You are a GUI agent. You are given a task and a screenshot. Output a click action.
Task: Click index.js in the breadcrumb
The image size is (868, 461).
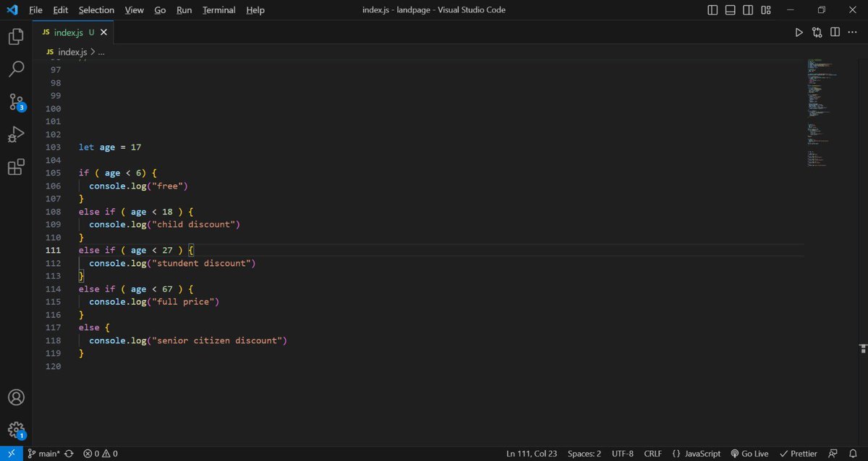tap(72, 52)
